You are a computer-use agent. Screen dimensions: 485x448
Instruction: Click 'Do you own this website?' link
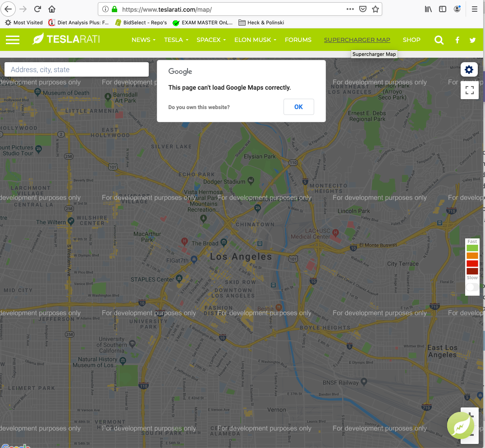coord(199,107)
